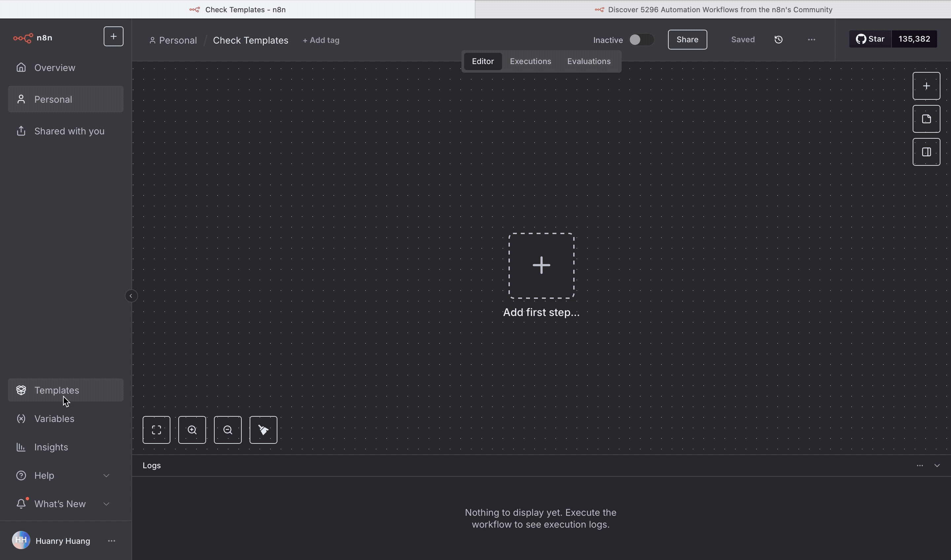Viewport: 951px width, 560px height.
Task: Switch to the Executions tab
Action: click(x=530, y=61)
